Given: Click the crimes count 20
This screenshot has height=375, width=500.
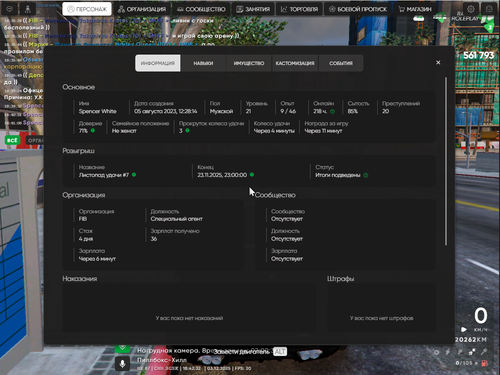Looking at the screenshot, I should pos(385,111).
